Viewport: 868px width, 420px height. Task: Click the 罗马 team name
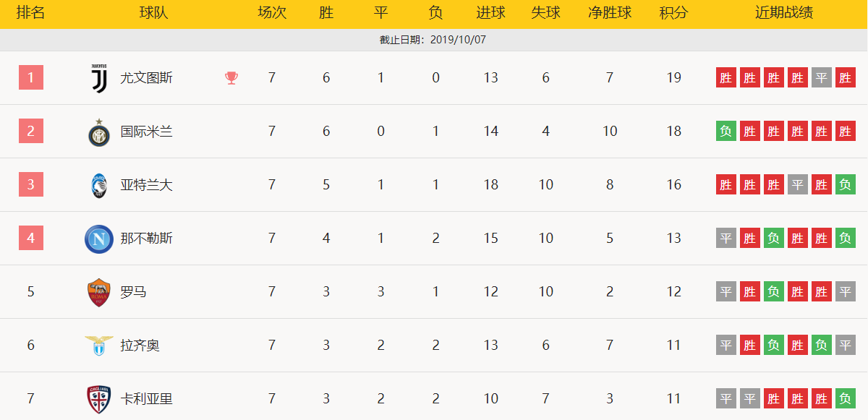click(x=133, y=292)
